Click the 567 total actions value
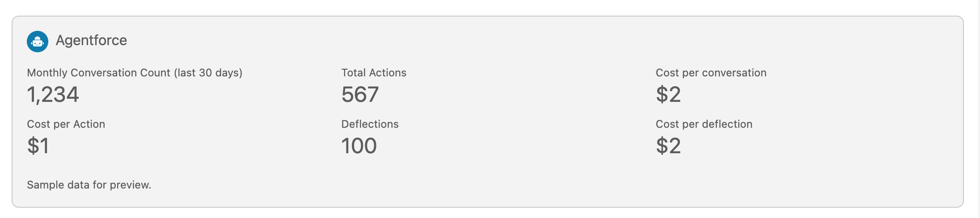 (360, 95)
